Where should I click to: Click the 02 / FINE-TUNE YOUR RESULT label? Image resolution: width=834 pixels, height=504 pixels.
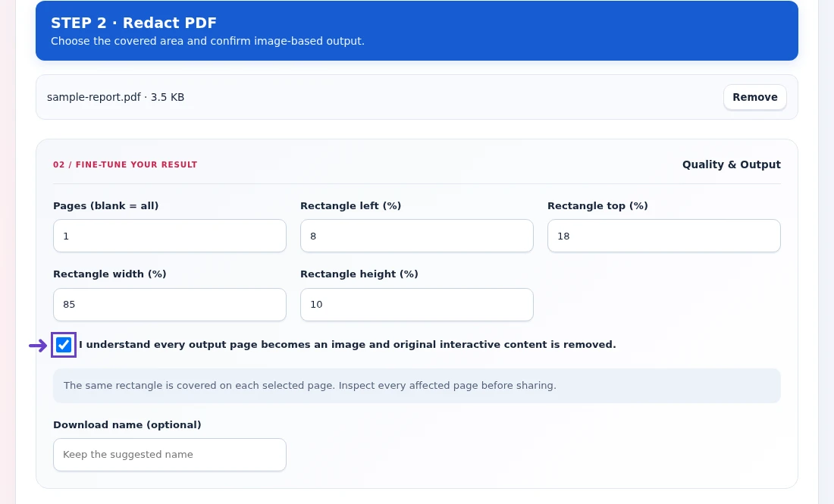(x=125, y=164)
